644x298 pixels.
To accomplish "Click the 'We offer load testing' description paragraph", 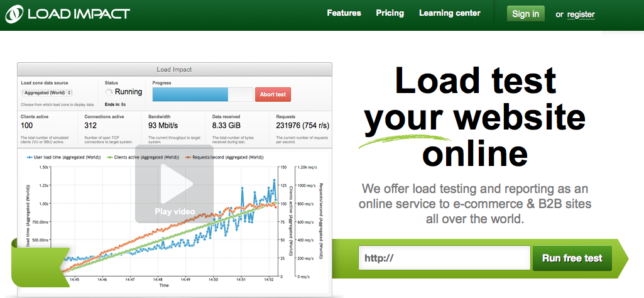I will pyautogui.click(x=475, y=204).
